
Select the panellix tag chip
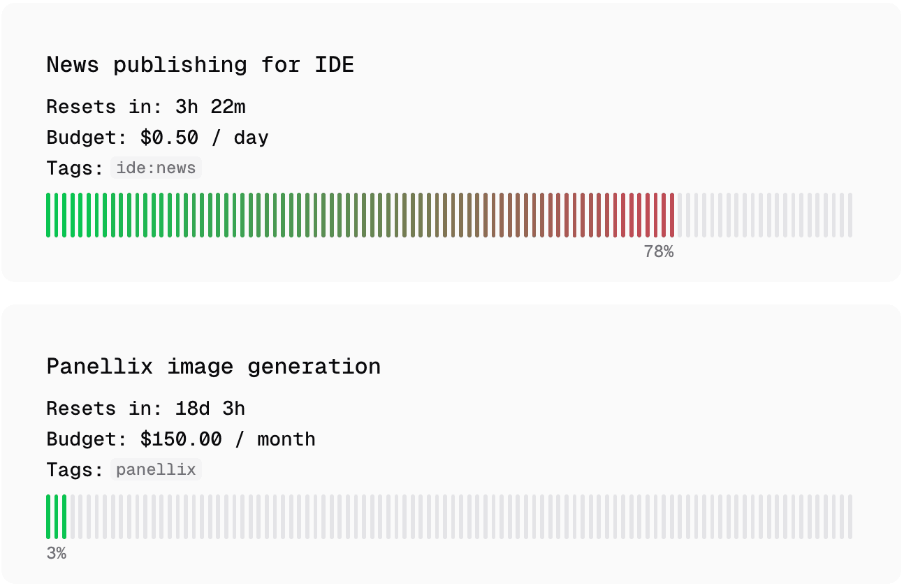(156, 470)
